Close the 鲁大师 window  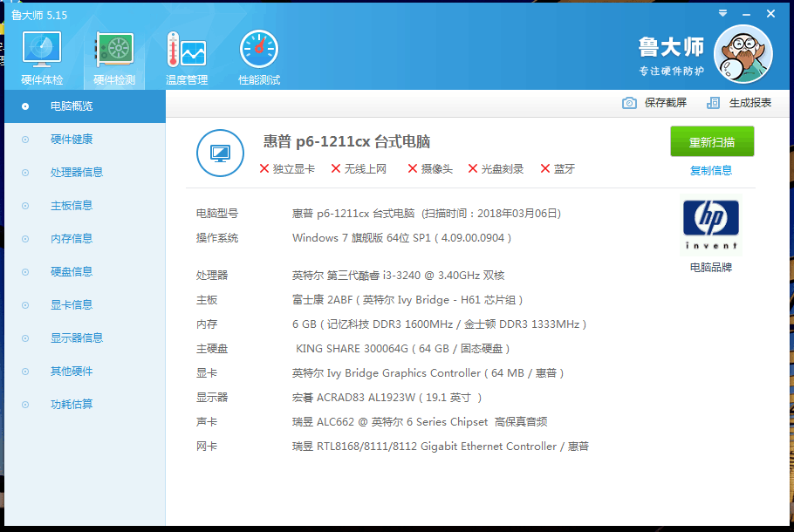[x=770, y=14]
